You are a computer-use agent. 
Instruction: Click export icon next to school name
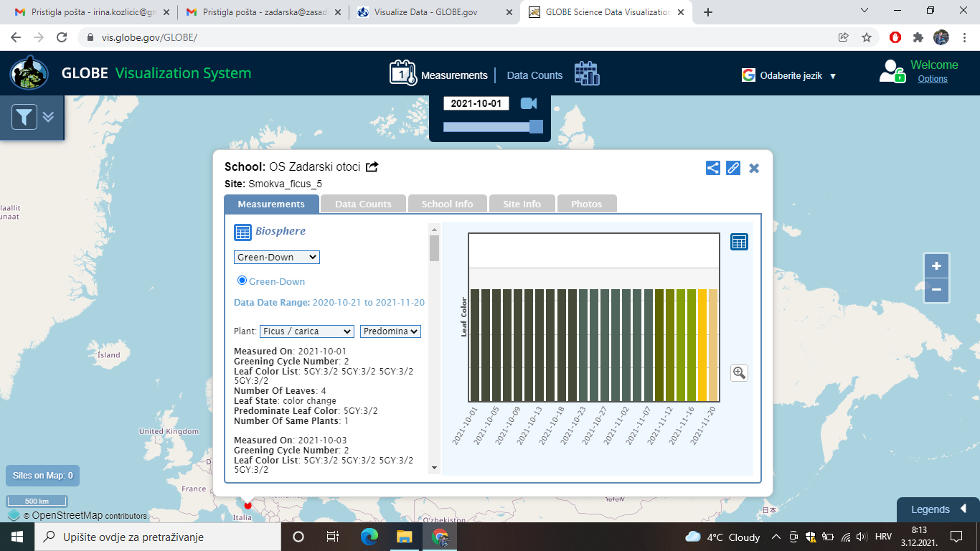(372, 167)
